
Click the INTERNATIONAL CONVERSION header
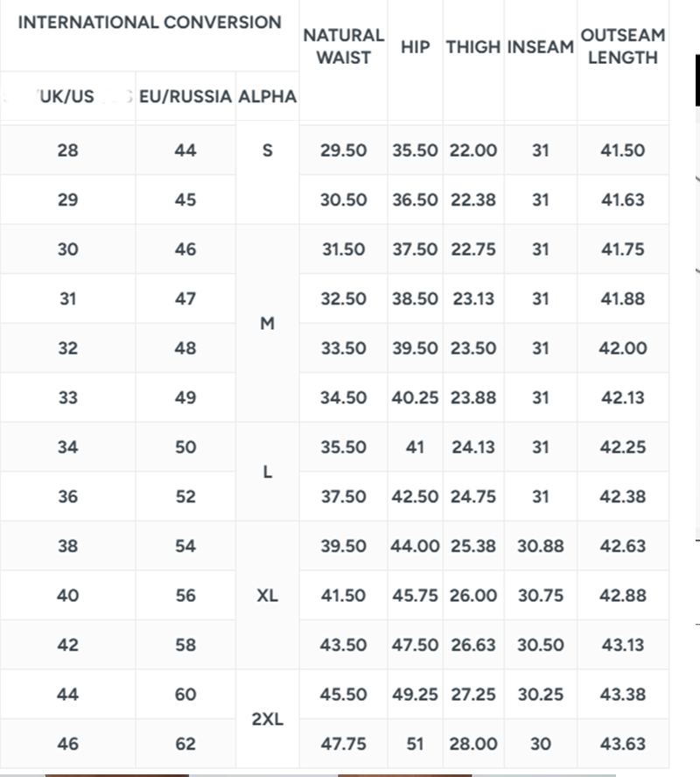coord(150,23)
